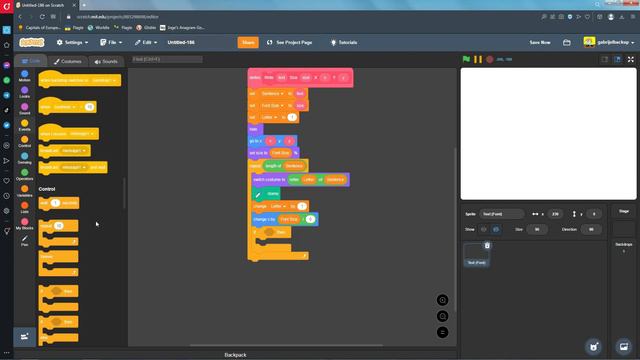Viewport: 640px width, 360px height.
Task: Enter full screen stage mode
Action: (x=631, y=59)
